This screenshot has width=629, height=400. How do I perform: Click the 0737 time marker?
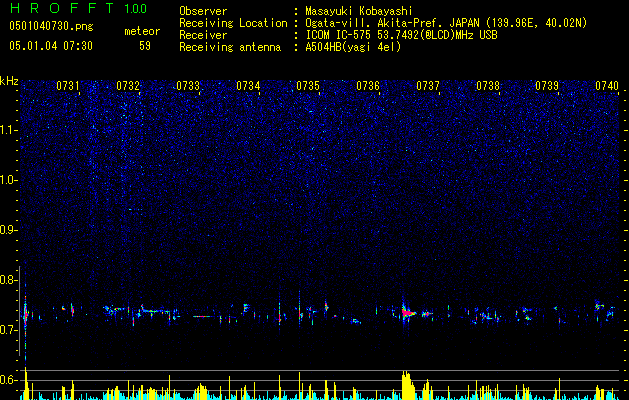pos(428,85)
